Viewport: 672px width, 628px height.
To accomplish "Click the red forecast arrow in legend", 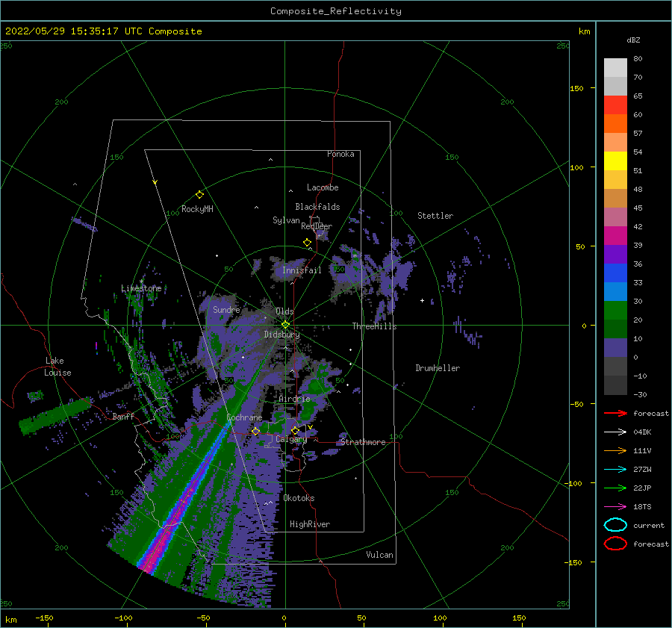I will tap(615, 413).
